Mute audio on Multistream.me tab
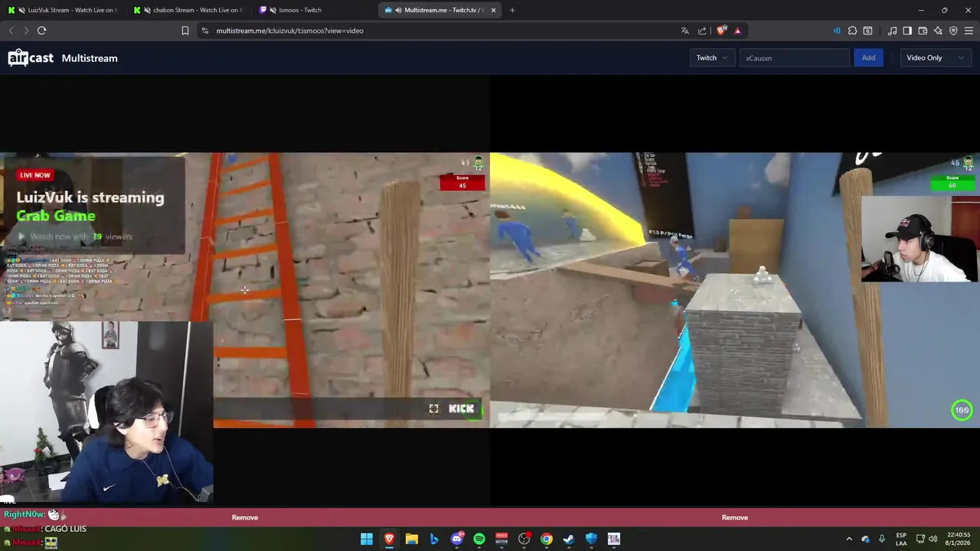Screen dimensions: 980x551 [398, 10]
